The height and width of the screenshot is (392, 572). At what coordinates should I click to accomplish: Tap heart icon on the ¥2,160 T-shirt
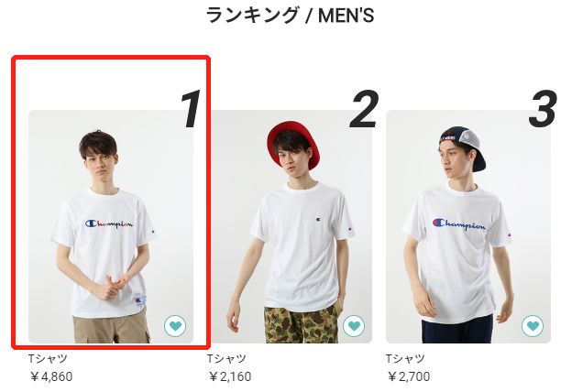[x=354, y=326]
